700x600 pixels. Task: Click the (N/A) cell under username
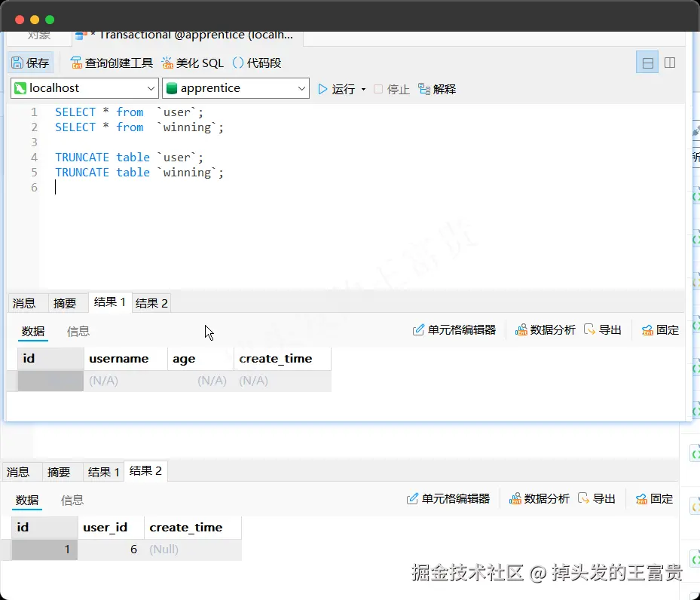point(125,381)
